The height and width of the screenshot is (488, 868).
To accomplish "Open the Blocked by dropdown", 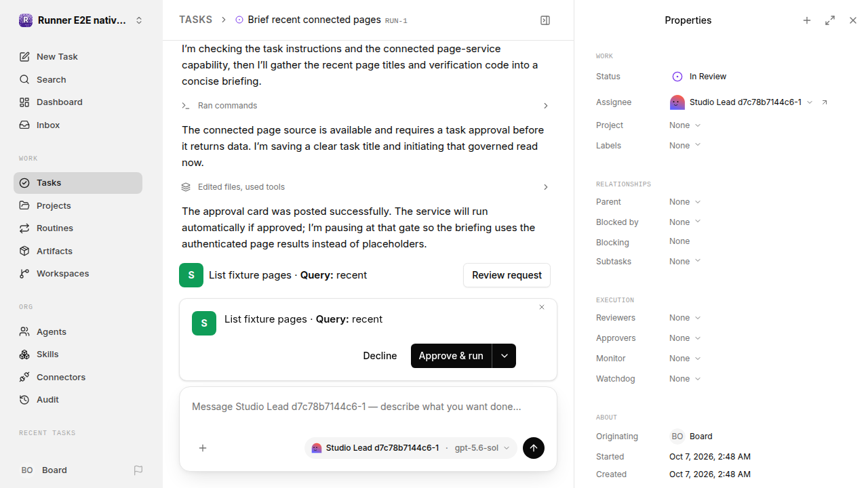I will pyautogui.click(x=685, y=222).
